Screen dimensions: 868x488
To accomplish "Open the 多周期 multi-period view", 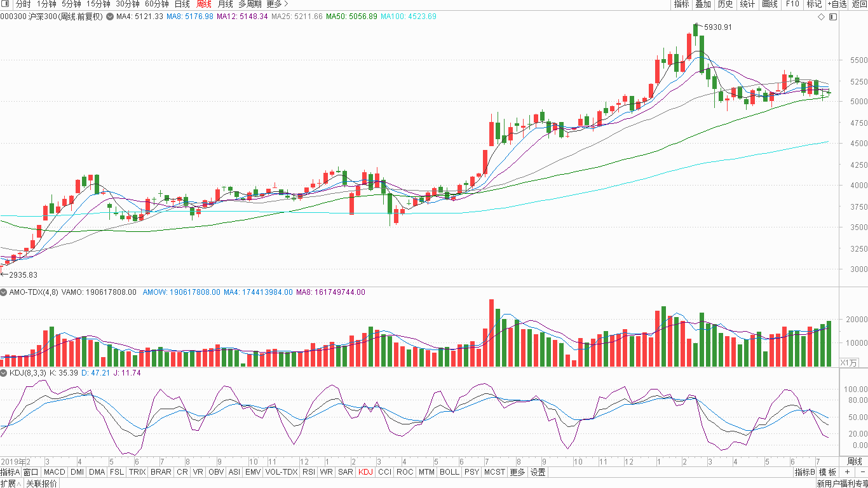I will pos(250,4).
